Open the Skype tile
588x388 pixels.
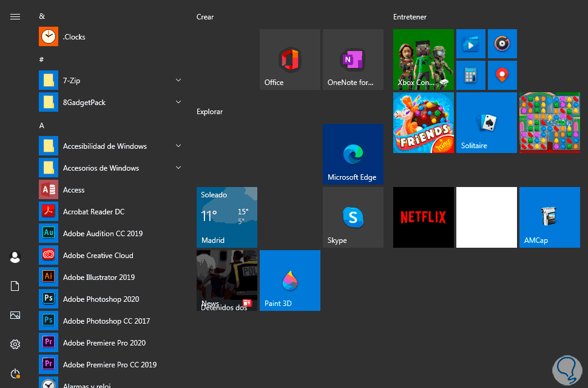353,217
